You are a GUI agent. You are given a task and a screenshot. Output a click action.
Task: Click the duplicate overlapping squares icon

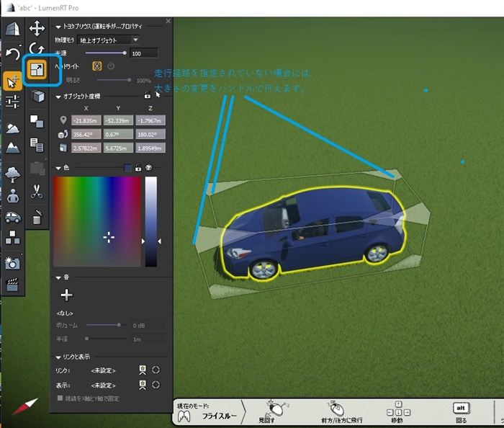pos(37,121)
